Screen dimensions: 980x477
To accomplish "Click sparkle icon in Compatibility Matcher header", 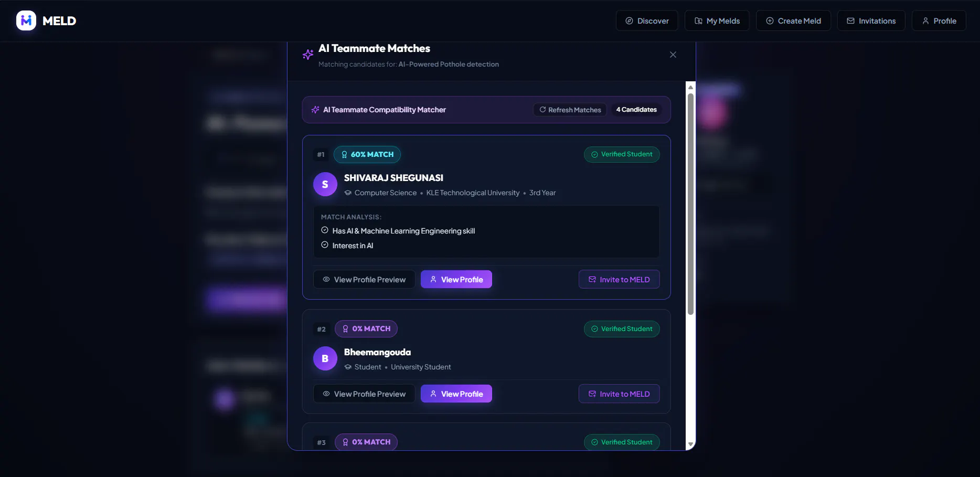I will 315,110.
